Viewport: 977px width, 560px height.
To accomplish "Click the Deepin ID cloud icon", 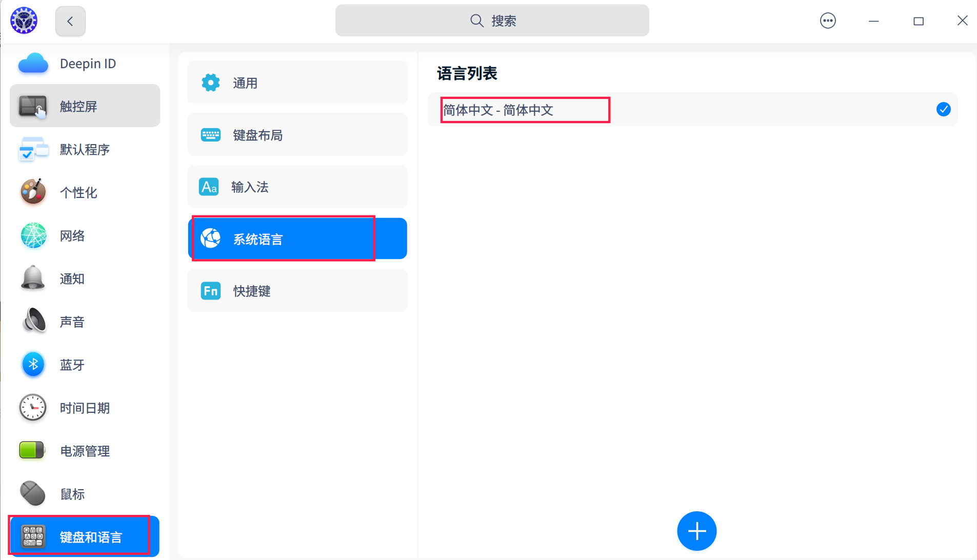I will click(x=33, y=64).
